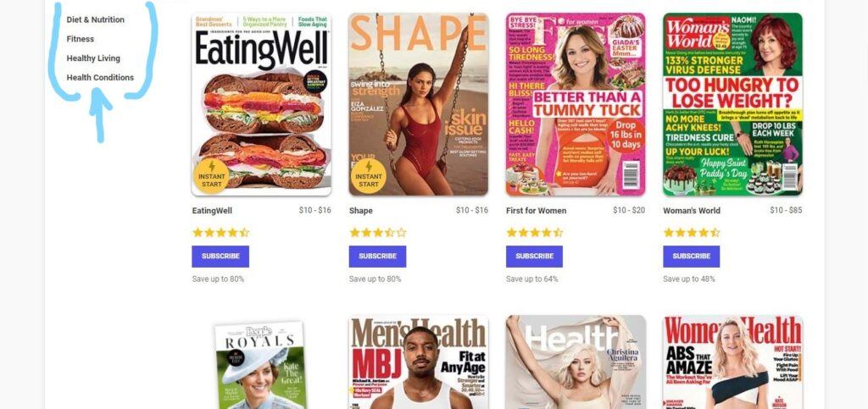
Task: View the People Royals magazine cover
Action: (261, 365)
